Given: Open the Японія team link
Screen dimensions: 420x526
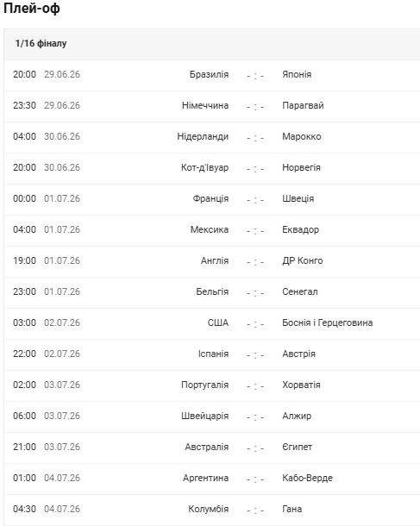Looking at the screenshot, I should pos(297,74).
